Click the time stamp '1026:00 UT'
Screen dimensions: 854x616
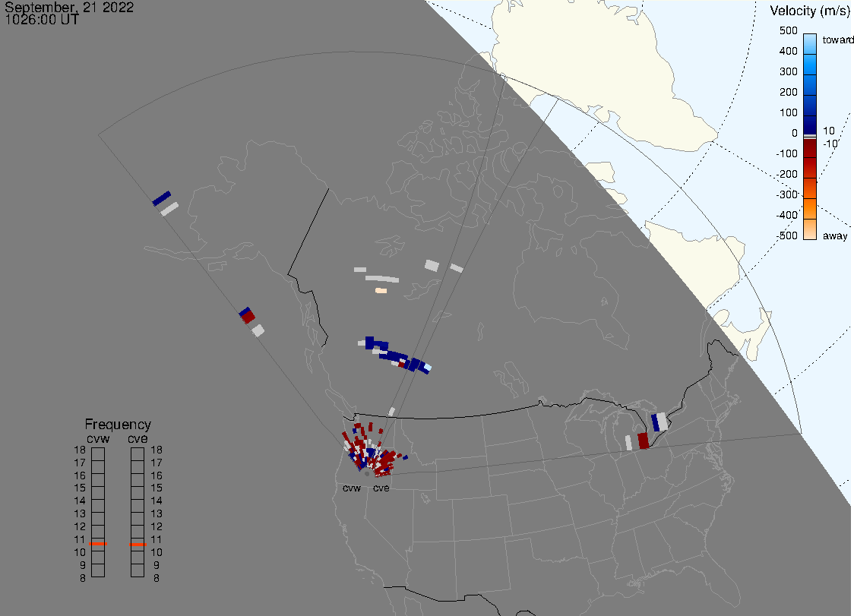[42, 20]
